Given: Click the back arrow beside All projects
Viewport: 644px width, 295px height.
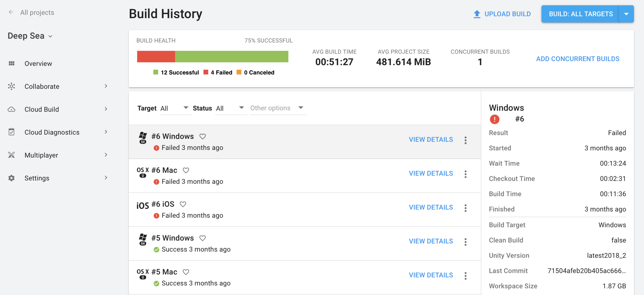Looking at the screenshot, I should [11, 12].
